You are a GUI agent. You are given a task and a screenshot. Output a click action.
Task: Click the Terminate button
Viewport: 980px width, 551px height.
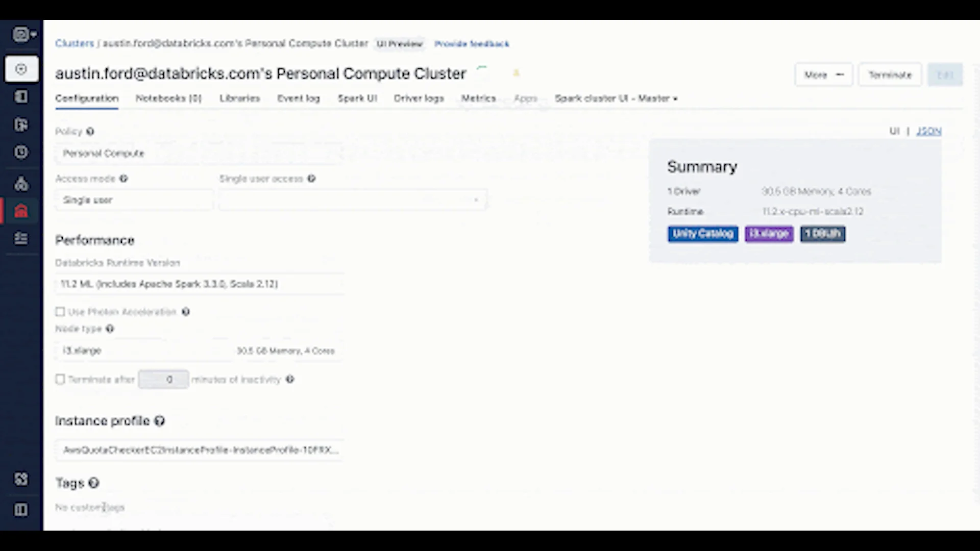coord(890,75)
